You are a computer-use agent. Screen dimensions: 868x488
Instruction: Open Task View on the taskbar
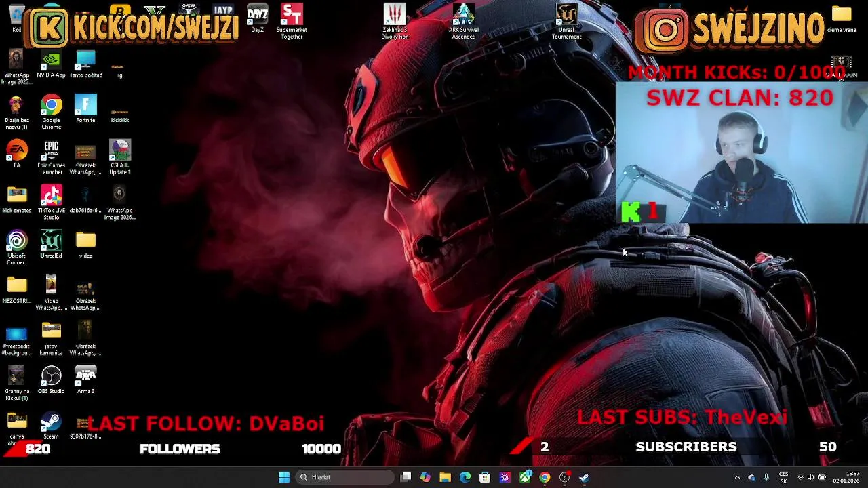point(406,477)
